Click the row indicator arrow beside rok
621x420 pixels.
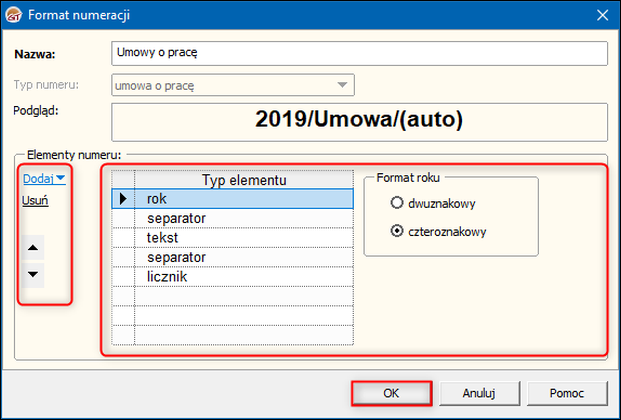pos(123,199)
